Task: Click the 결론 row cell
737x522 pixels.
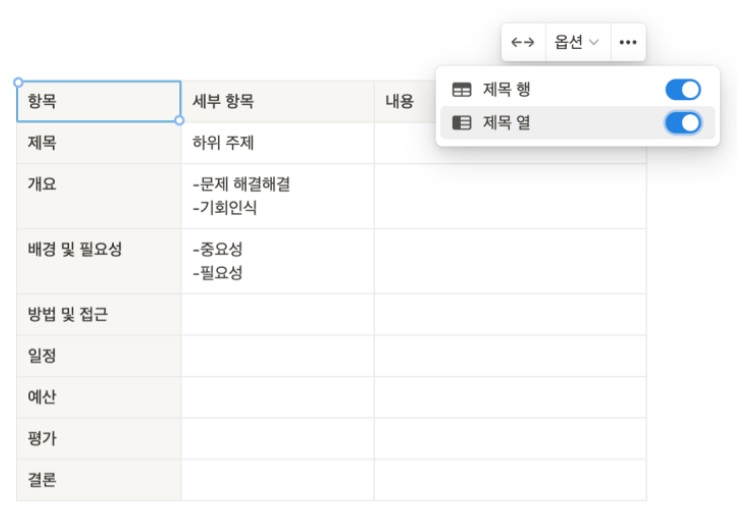Action: pos(99,480)
